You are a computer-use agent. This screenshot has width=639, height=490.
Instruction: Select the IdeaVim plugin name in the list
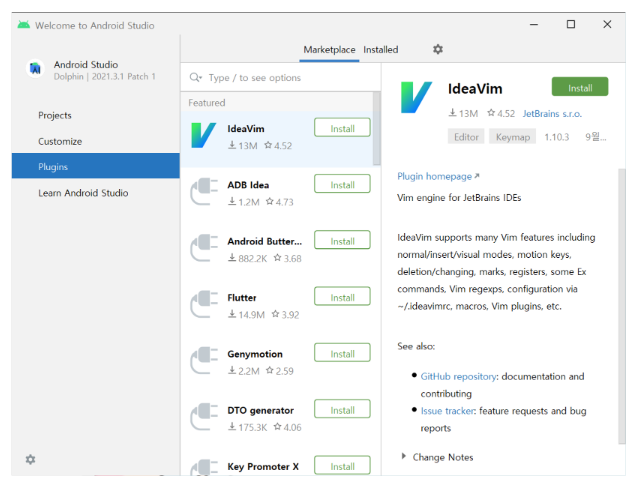(x=246, y=129)
